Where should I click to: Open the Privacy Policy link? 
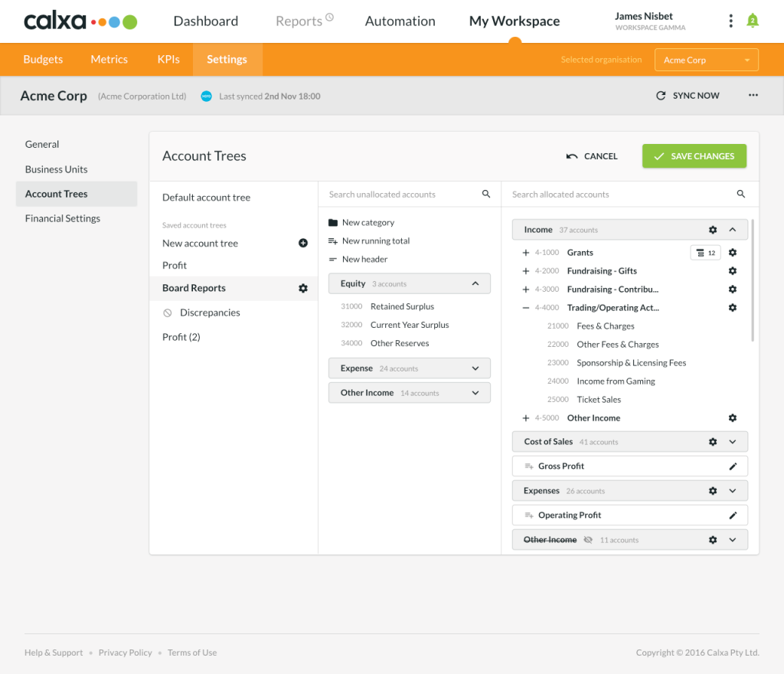125,653
